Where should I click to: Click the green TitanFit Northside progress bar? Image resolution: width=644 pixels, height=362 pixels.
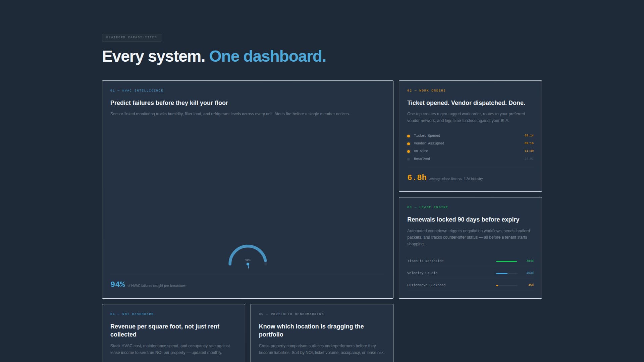[x=506, y=261]
